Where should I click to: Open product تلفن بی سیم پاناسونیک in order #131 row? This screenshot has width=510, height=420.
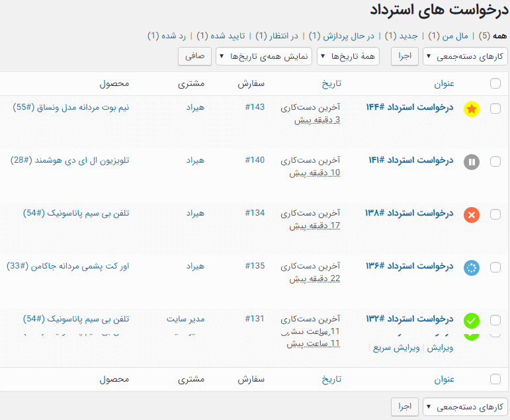pos(76,319)
